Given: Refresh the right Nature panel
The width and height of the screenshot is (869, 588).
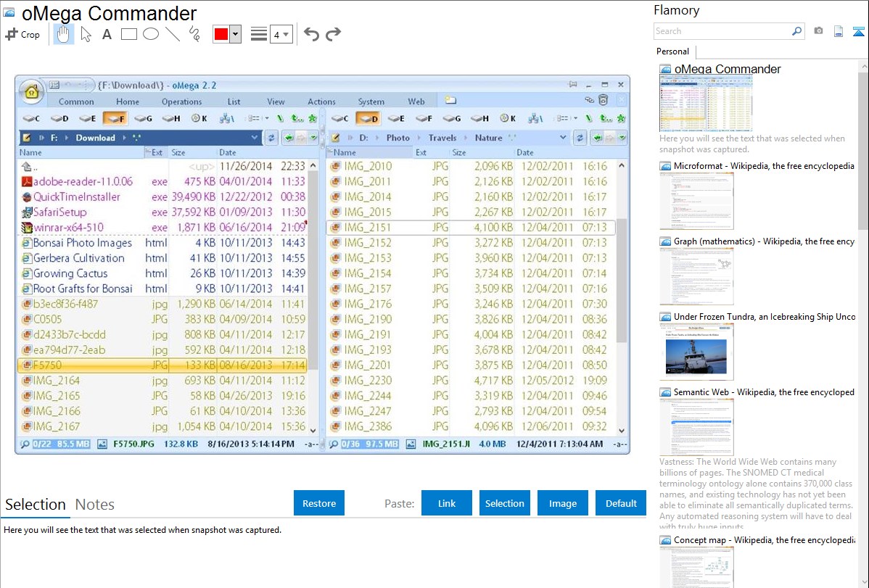Looking at the screenshot, I should coord(580,138).
